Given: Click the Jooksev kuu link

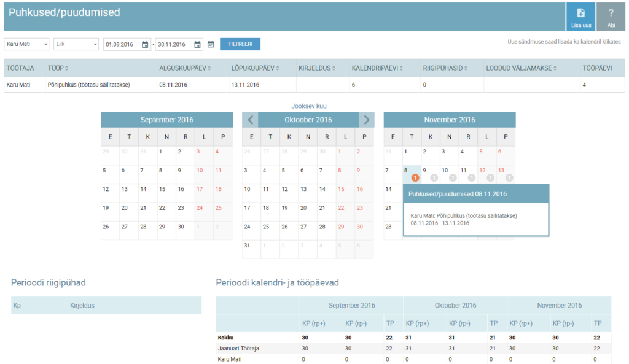Looking at the screenshot, I should tap(308, 106).
